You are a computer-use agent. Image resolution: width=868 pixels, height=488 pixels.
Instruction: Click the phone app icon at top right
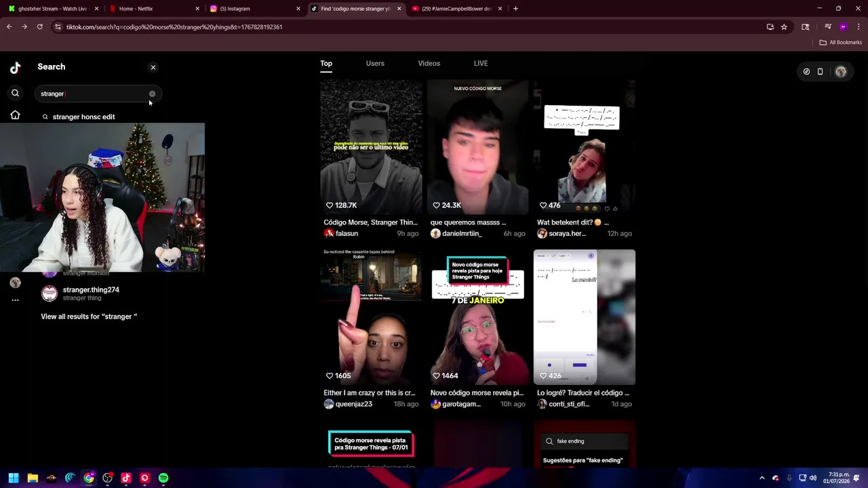(x=820, y=71)
